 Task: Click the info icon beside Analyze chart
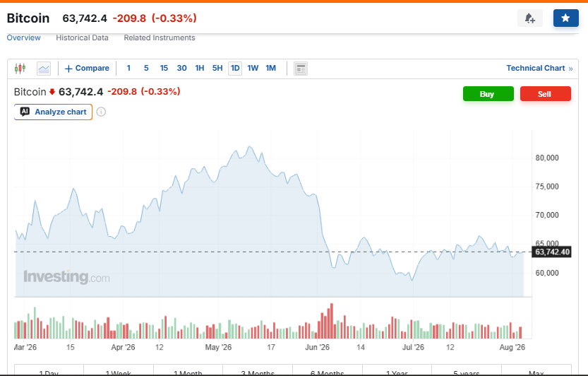click(101, 112)
